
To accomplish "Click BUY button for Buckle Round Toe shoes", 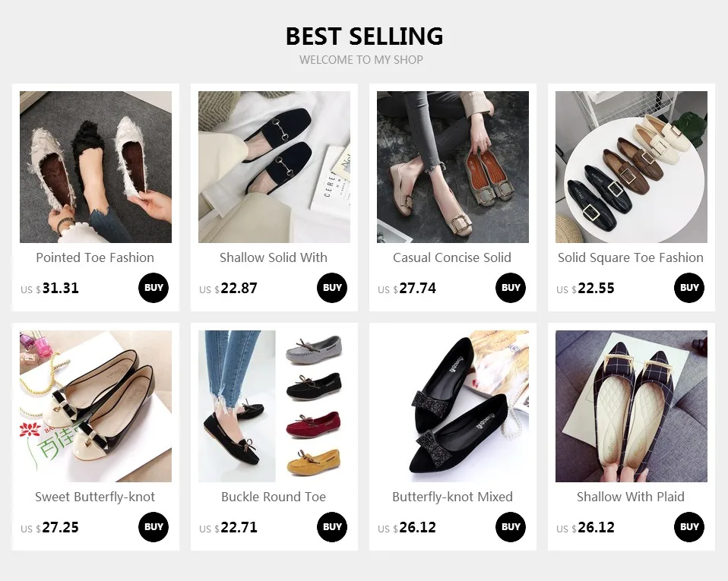I will [332, 527].
